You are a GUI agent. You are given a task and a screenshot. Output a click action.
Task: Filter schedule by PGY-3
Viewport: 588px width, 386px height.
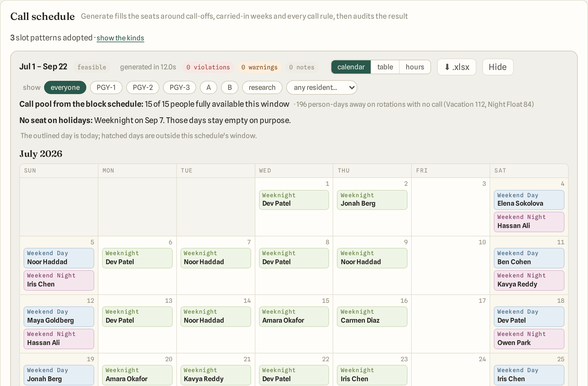pyautogui.click(x=180, y=87)
